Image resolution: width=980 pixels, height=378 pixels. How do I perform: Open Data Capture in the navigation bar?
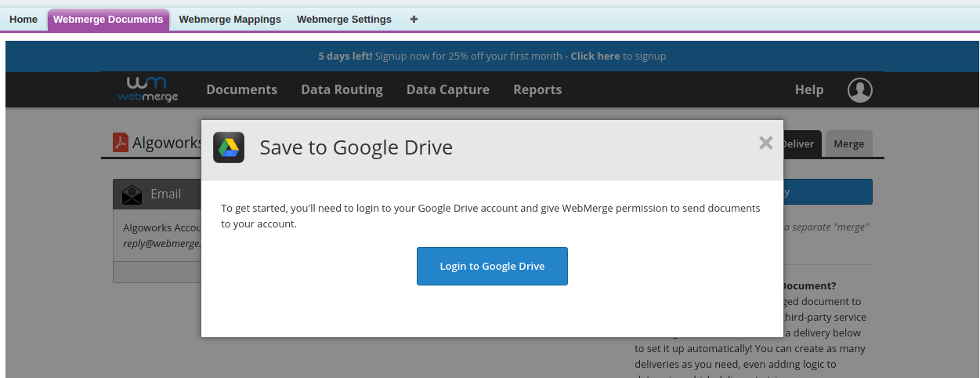[x=447, y=89]
